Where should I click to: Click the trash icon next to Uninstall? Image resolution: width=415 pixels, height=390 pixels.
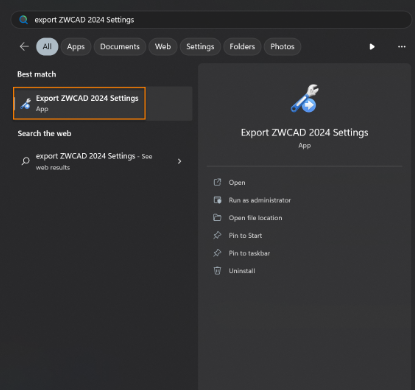tap(217, 271)
